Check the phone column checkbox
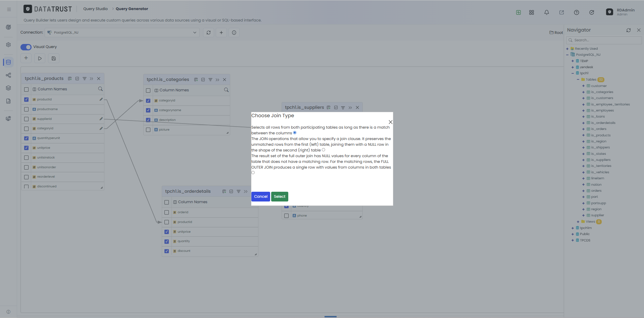 pos(286,216)
